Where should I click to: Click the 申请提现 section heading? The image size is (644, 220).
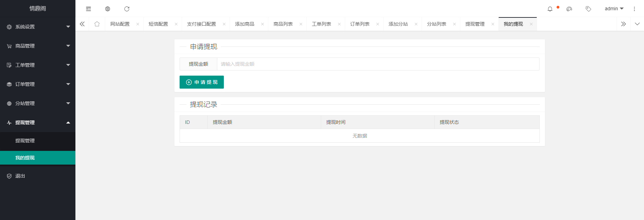pyautogui.click(x=204, y=47)
